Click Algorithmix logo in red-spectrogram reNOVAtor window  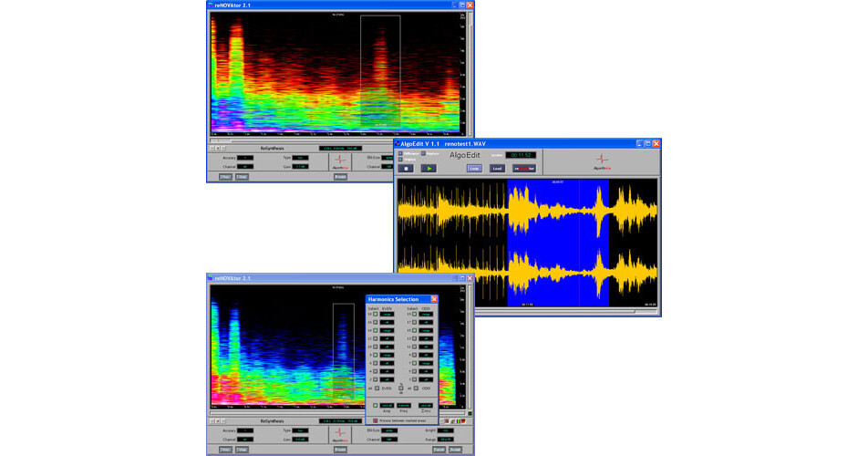(x=340, y=161)
